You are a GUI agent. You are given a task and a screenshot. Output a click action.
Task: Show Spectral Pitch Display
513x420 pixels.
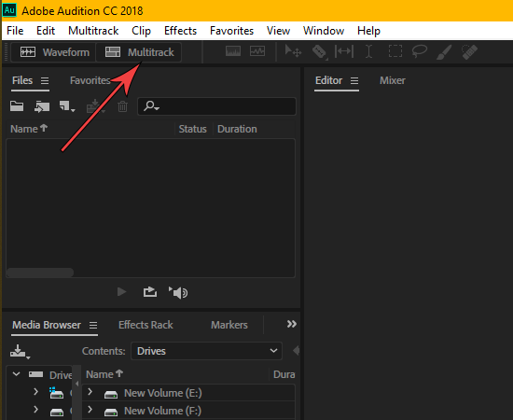[257, 51]
